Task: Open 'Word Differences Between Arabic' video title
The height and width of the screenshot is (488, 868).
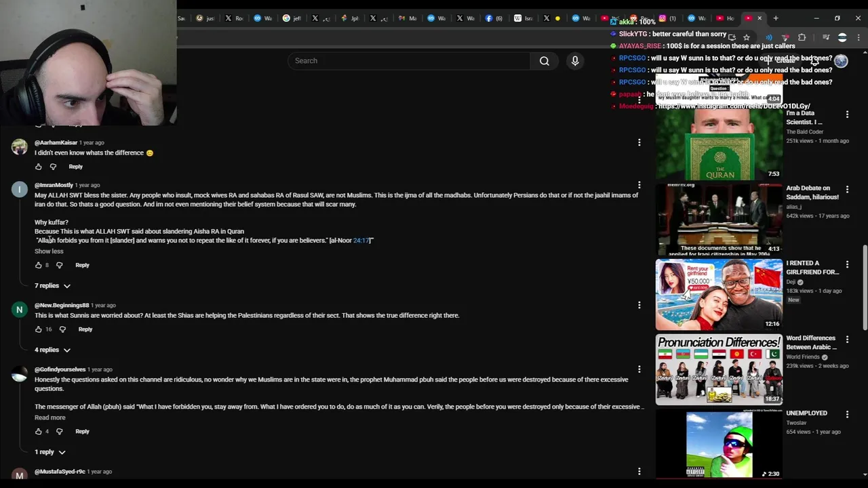Action: [x=811, y=342]
